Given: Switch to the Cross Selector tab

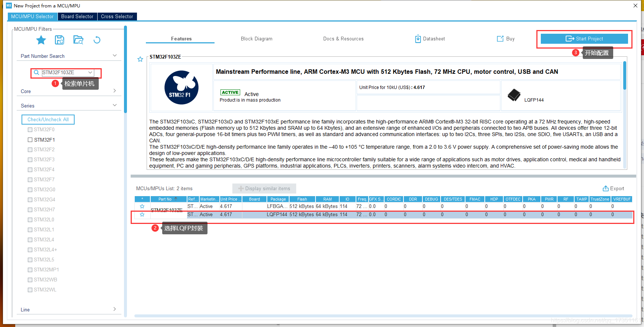Looking at the screenshot, I should pos(117,17).
